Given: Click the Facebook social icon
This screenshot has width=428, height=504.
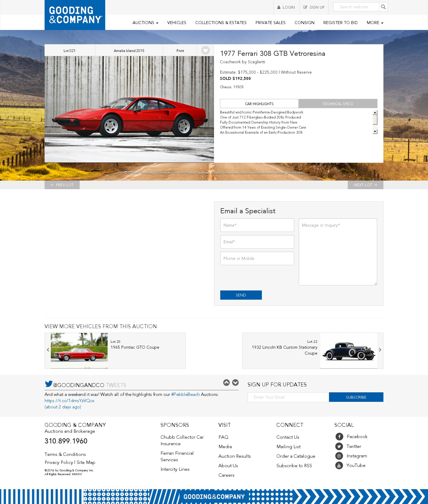Looking at the screenshot, I should [339, 437].
